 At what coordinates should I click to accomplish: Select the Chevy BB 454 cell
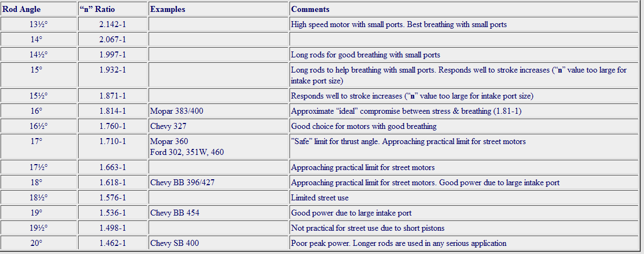[175, 213]
